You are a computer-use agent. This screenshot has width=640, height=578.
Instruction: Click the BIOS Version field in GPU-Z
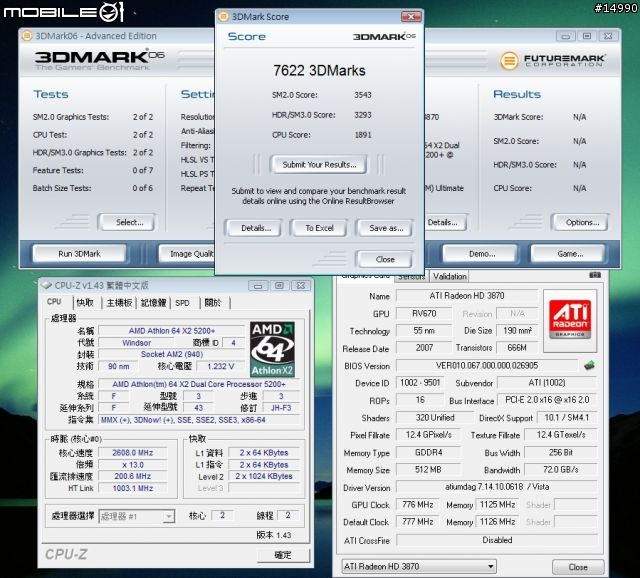click(487, 365)
